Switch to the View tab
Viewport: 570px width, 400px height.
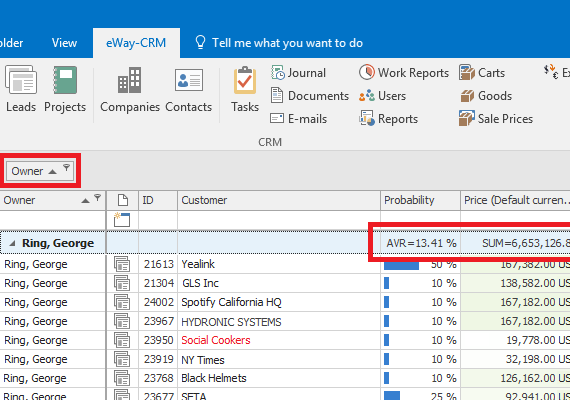[x=64, y=43]
